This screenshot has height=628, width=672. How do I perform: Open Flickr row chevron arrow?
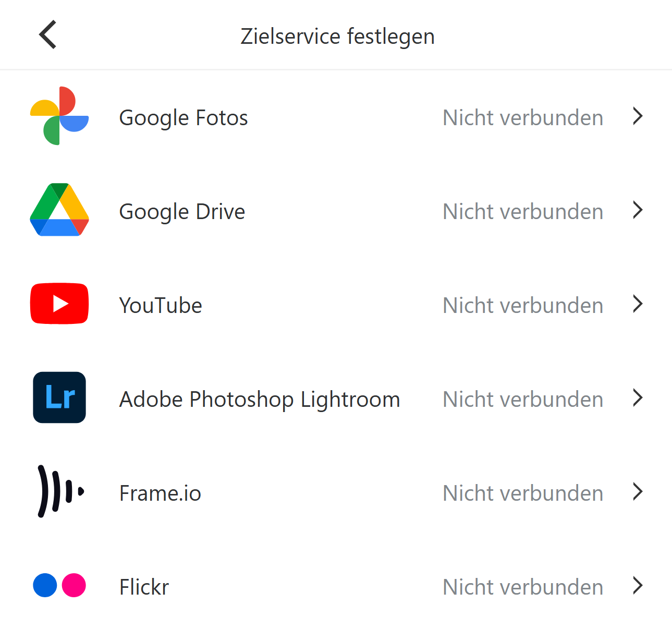point(637,585)
